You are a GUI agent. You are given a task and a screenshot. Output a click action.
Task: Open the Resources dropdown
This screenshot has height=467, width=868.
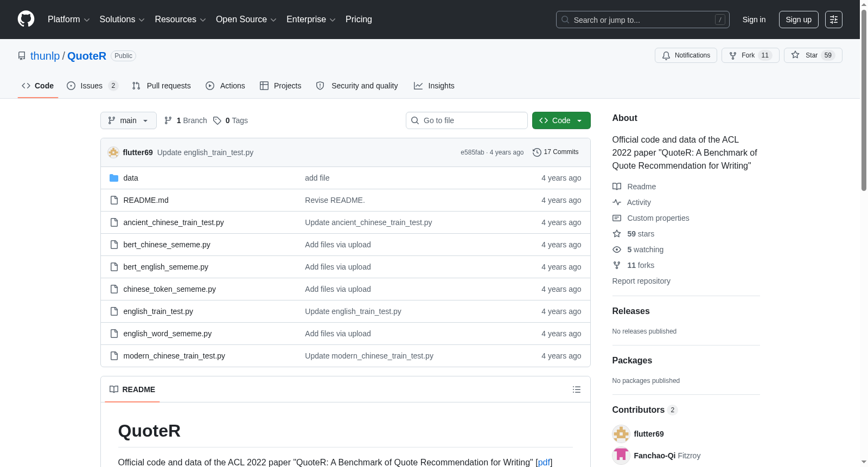tap(180, 20)
